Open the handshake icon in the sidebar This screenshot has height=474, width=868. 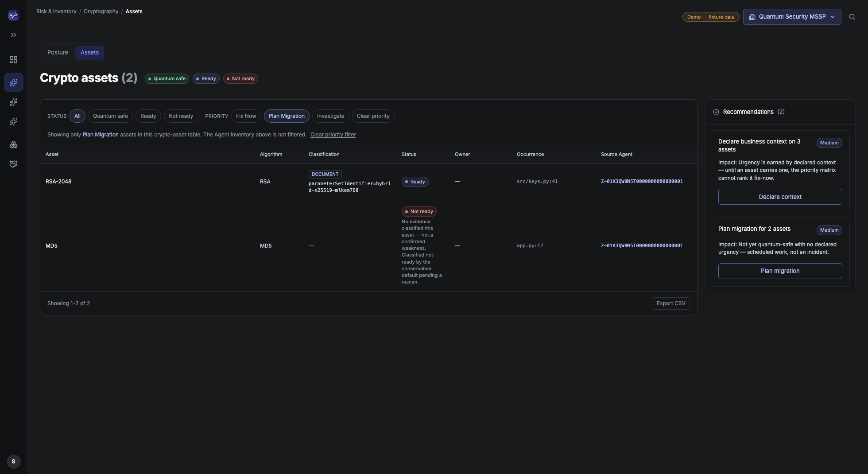point(14,164)
